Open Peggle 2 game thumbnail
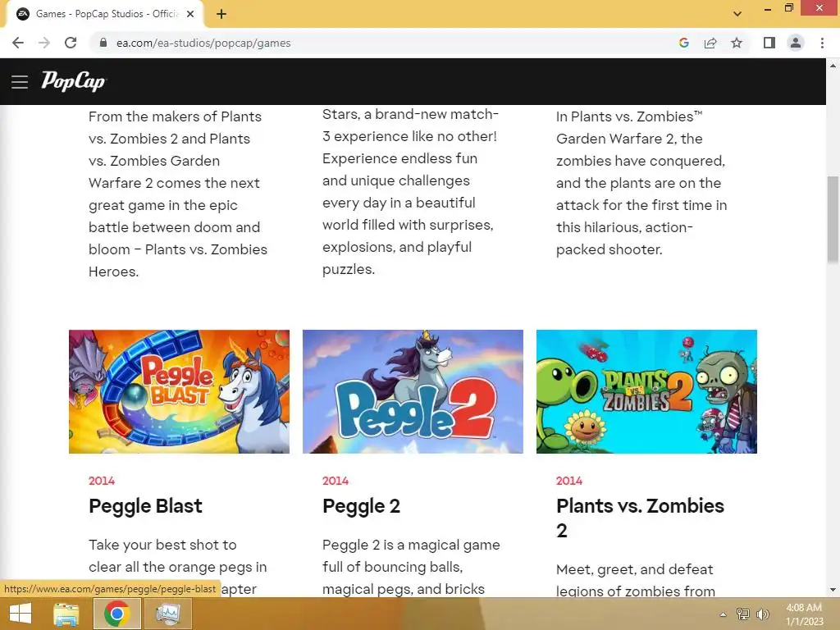840x630 pixels. pyautogui.click(x=413, y=391)
